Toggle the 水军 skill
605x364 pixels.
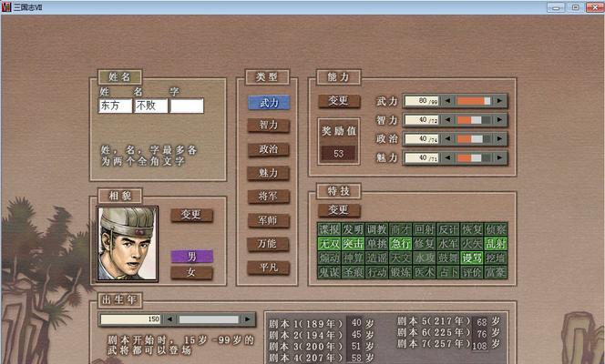pos(448,244)
